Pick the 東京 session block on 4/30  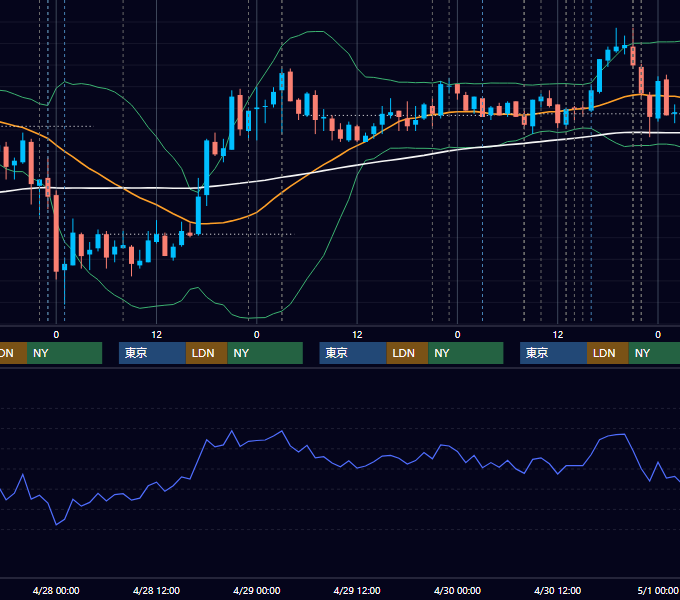coord(554,353)
